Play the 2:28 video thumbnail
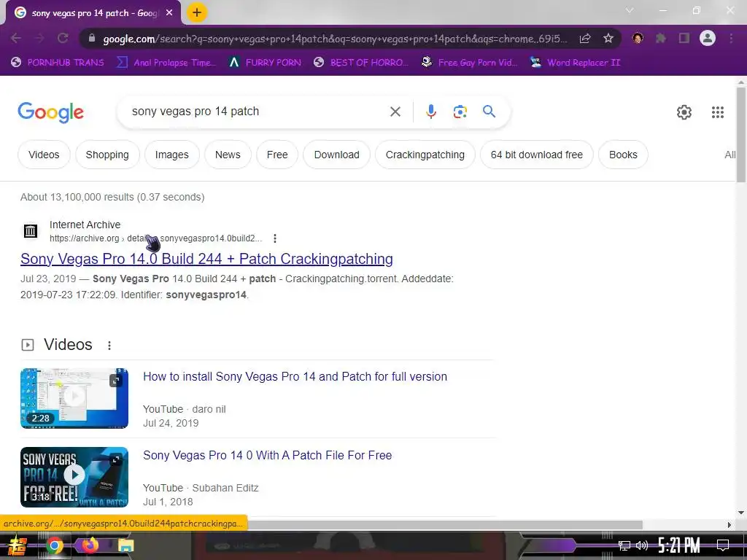The height and width of the screenshot is (560, 747). [x=74, y=398]
